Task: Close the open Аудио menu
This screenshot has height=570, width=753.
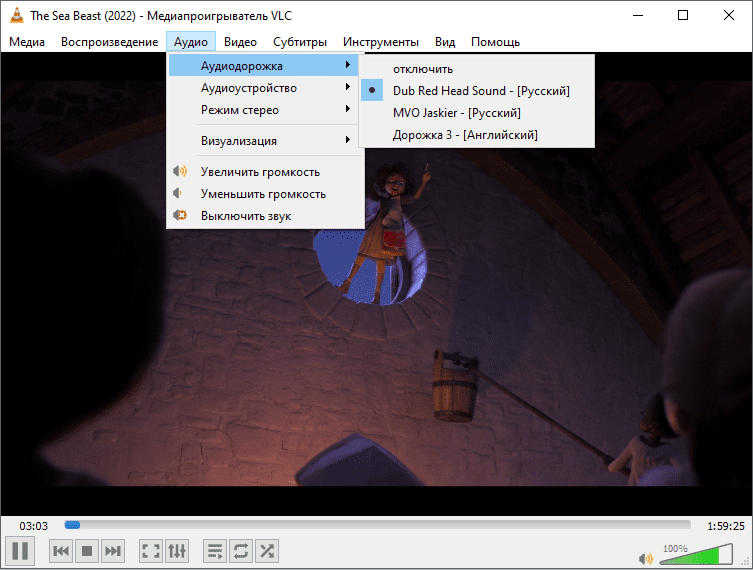Action: [191, 42]
